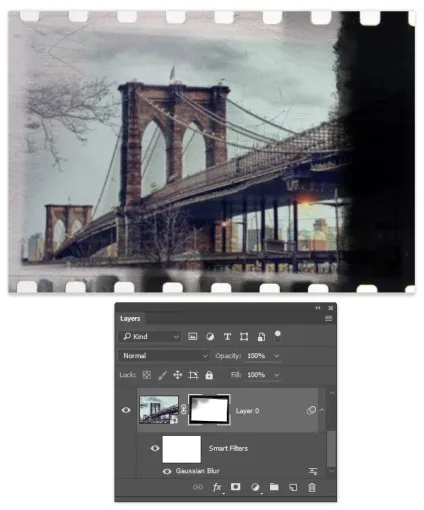
Task: Open the Normal blend mode dropdown
Action: tap(164, 356)
